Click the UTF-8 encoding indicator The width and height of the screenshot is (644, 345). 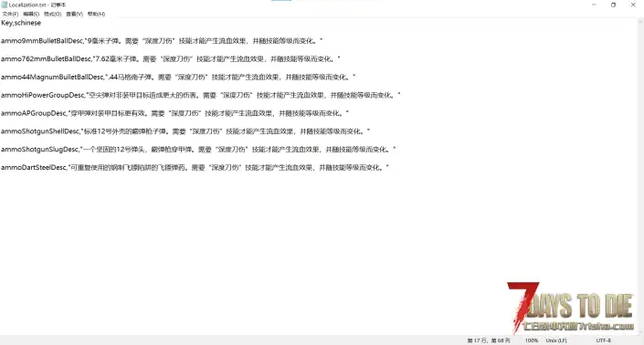(603, 340)
